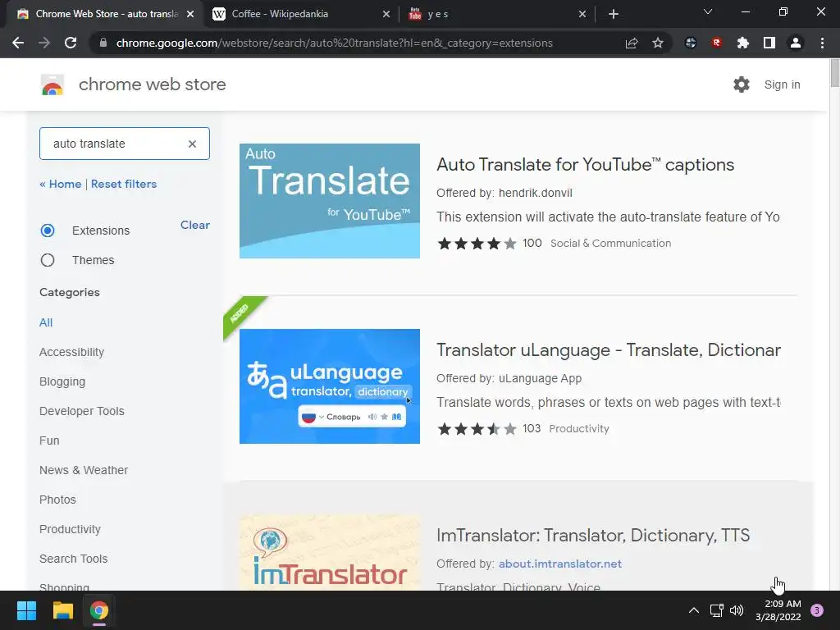Open File Explorer from the taskbar
The width and height of the screenshot is (840, 630).
click(x=62, y=610)
